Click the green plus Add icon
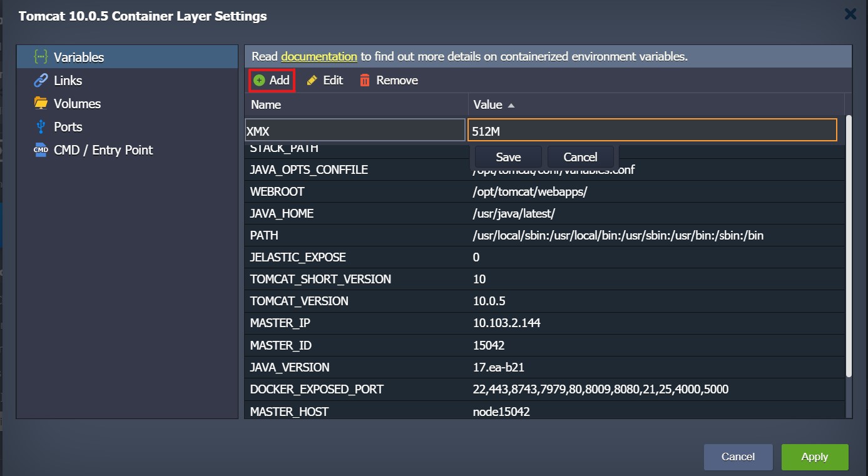868x476 pixels. coord(260,80)
